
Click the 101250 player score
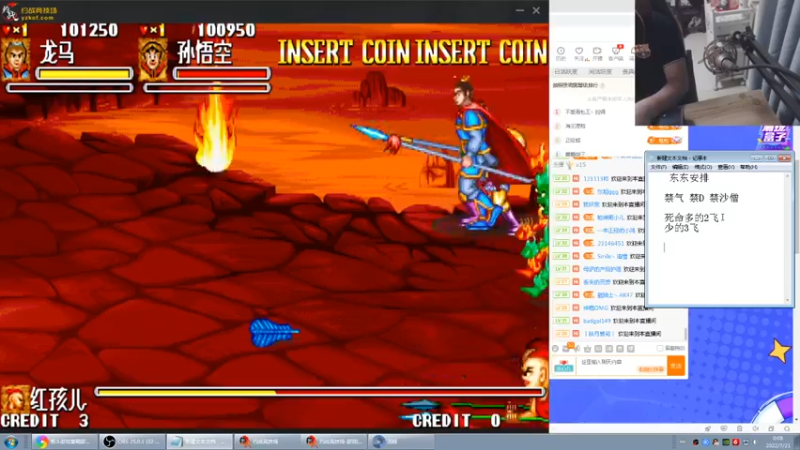click(89, 30)
